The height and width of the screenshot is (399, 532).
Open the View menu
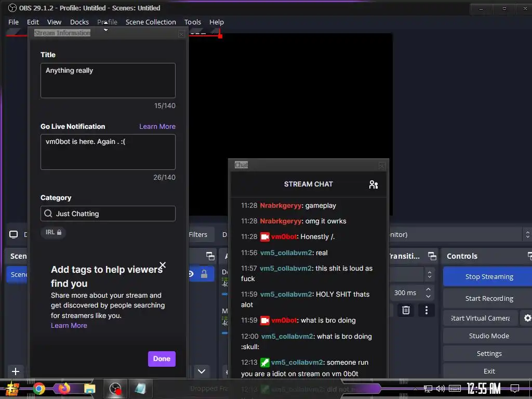pyautogui.click(x=54, y=22)
